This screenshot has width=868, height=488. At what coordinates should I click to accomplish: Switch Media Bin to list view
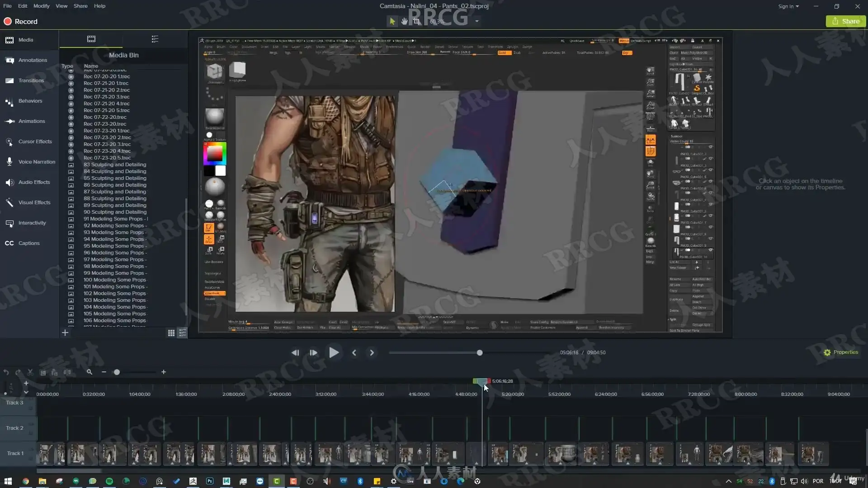[183, 333]
